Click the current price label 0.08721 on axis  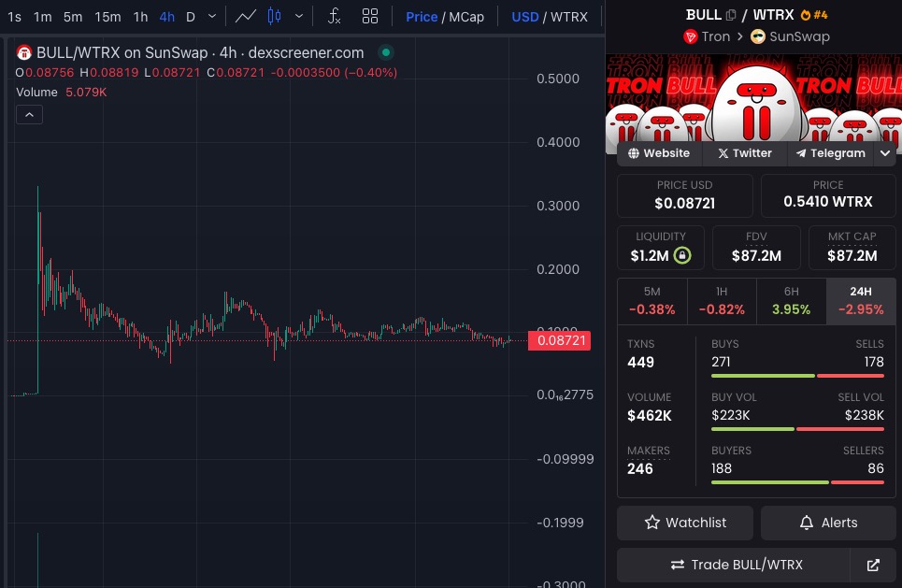(560, 340)
